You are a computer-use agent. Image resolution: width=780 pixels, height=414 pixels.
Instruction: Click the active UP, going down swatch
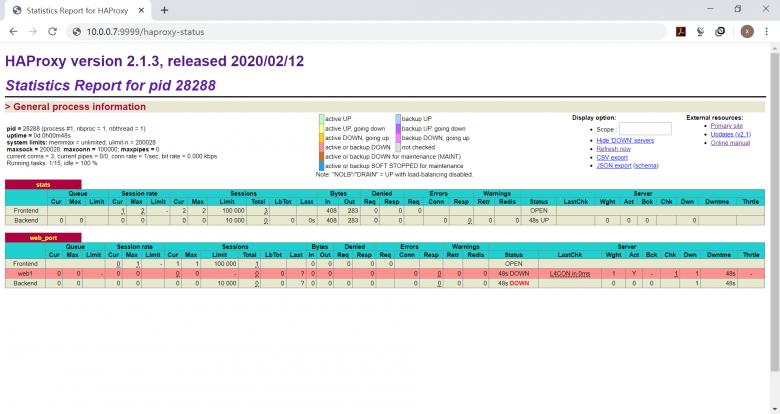tap(321, 128)
